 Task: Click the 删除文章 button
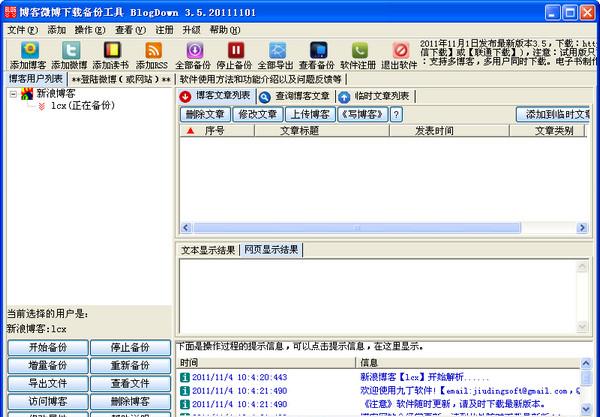[x=205, y=114]
